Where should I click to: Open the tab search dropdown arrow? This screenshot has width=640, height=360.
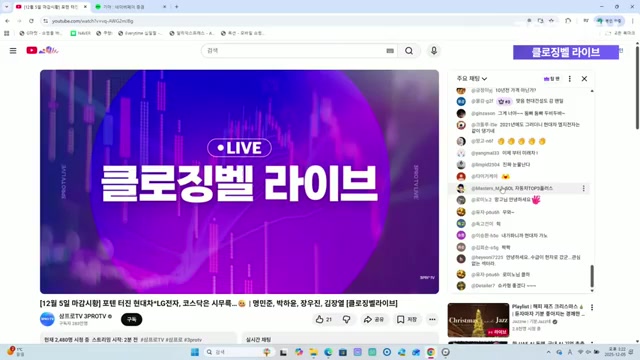[6, 7]
